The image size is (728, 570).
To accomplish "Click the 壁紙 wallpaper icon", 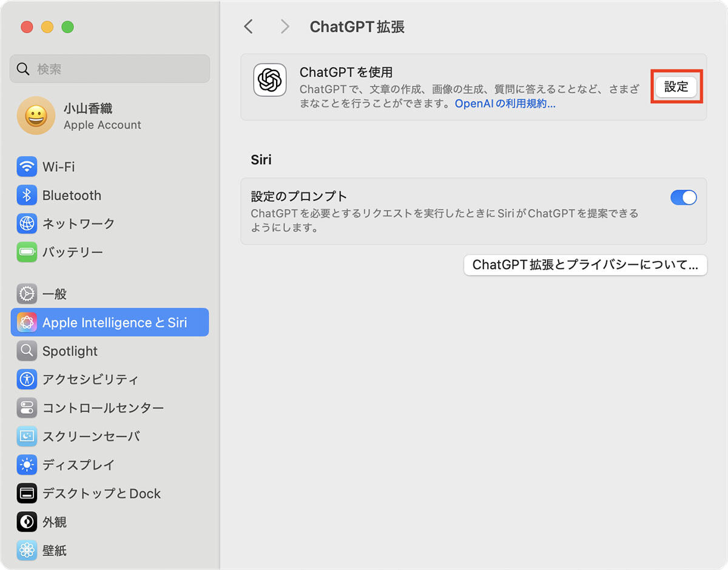I will tap(27, 551).
